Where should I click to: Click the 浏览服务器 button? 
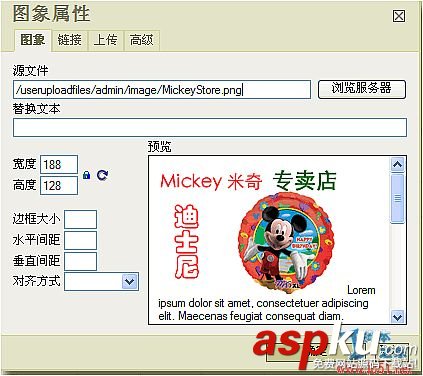pyautogui.click(x=362, y=89)
